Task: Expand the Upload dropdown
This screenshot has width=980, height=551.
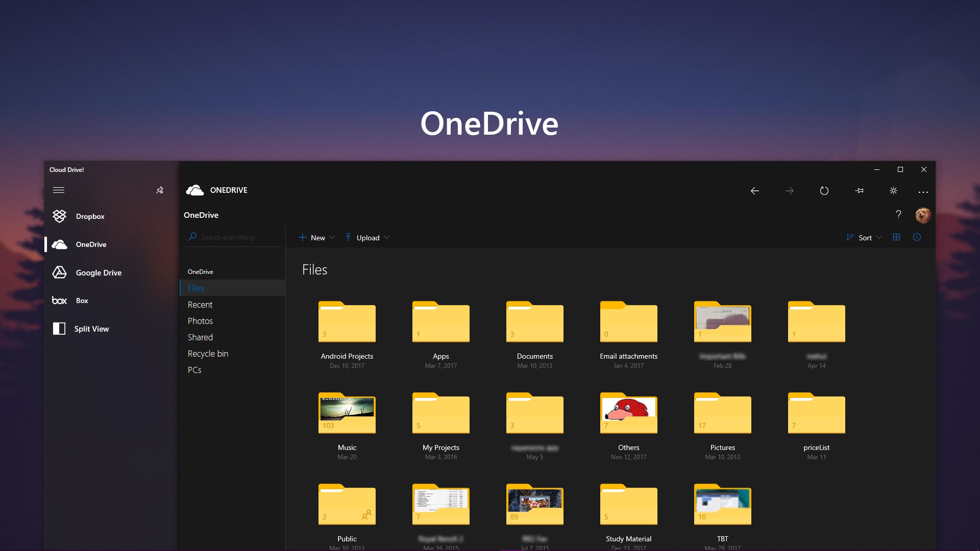Action: pyautogui.click(x=367, y=238)
